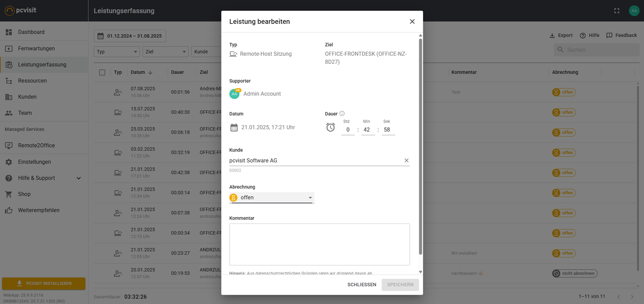Screen dimensions: 644x304
Task: Open the Export download icon
Action: click(552, 36)
